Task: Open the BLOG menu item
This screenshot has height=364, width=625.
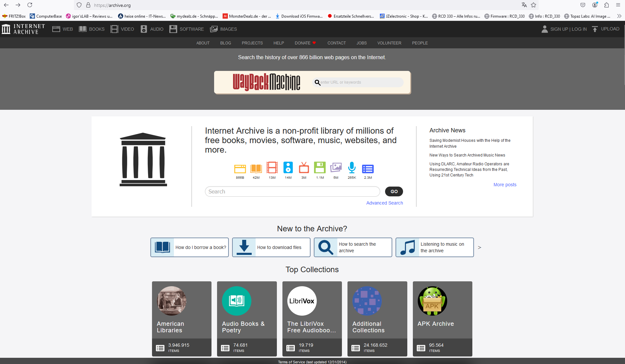Action: click(x=226, y=43)
